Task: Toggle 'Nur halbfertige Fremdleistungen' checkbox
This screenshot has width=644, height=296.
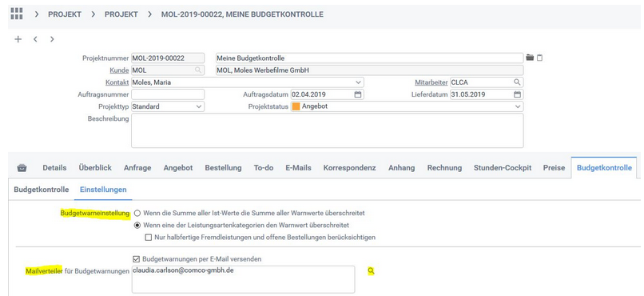Action: (x=149, y=238)
